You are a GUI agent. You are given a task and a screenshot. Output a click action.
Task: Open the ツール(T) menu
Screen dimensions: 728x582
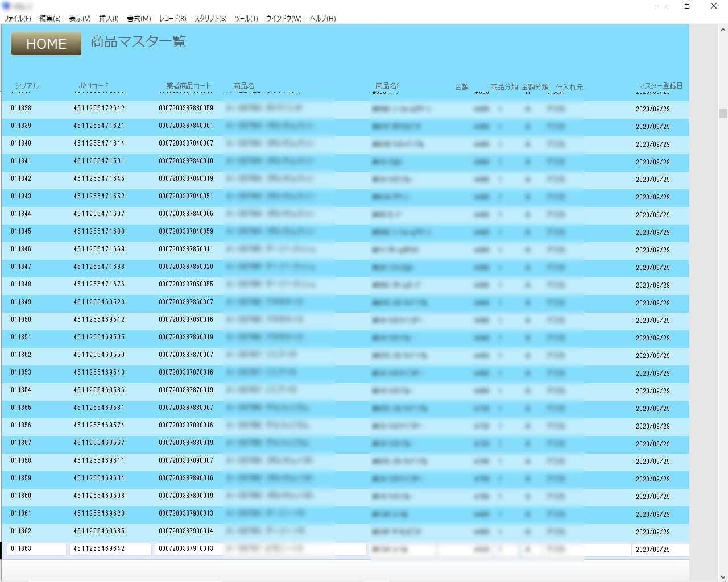[x=246, y=19]
